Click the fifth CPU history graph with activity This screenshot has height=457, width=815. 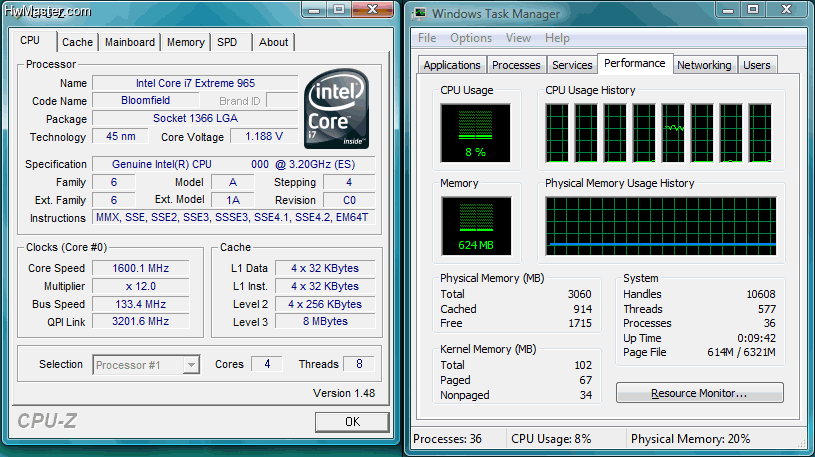(x=673, y=133)
